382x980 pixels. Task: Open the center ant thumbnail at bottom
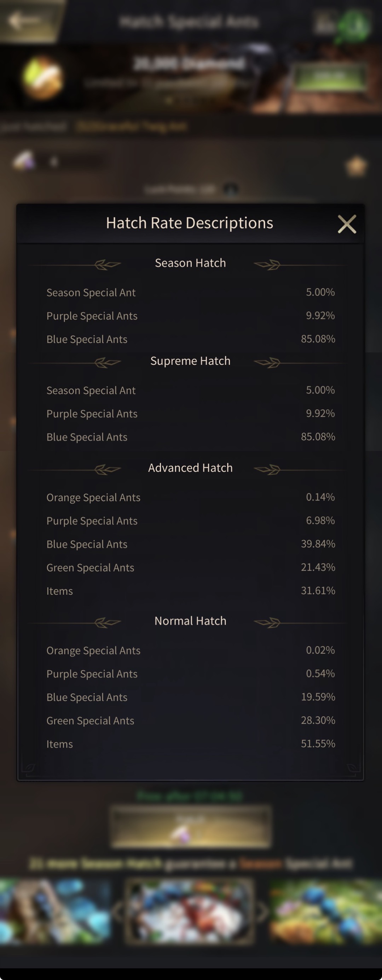pos(189,911)
